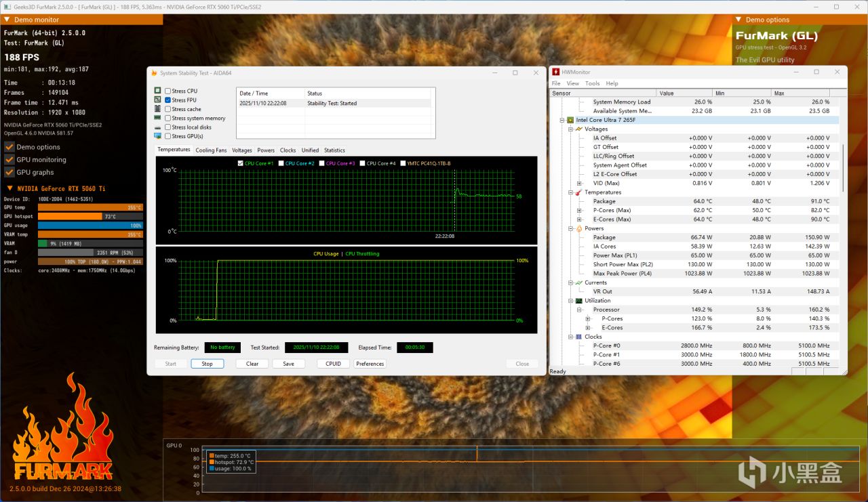
Task: Open the HWMonitor File menu
Action: tap(556, 83)
